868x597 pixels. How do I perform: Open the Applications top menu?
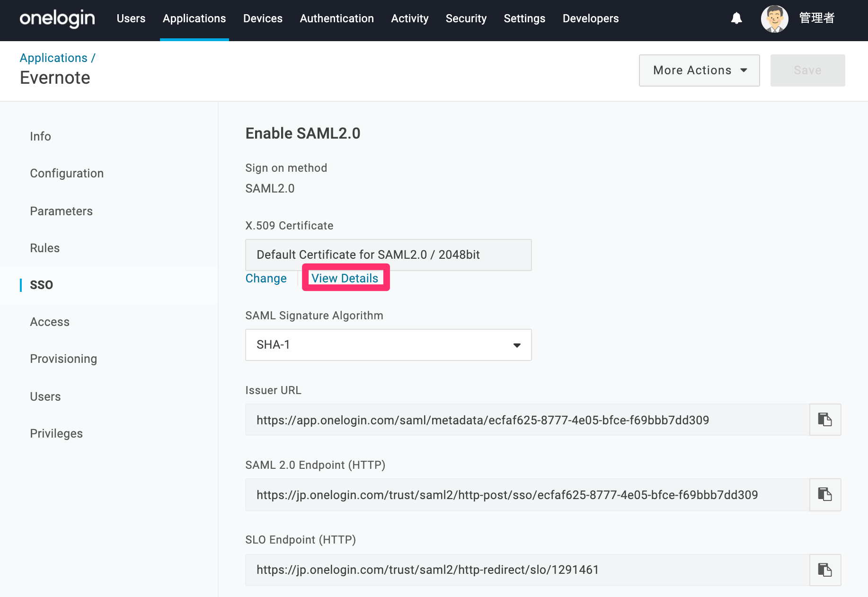[195, 18]
